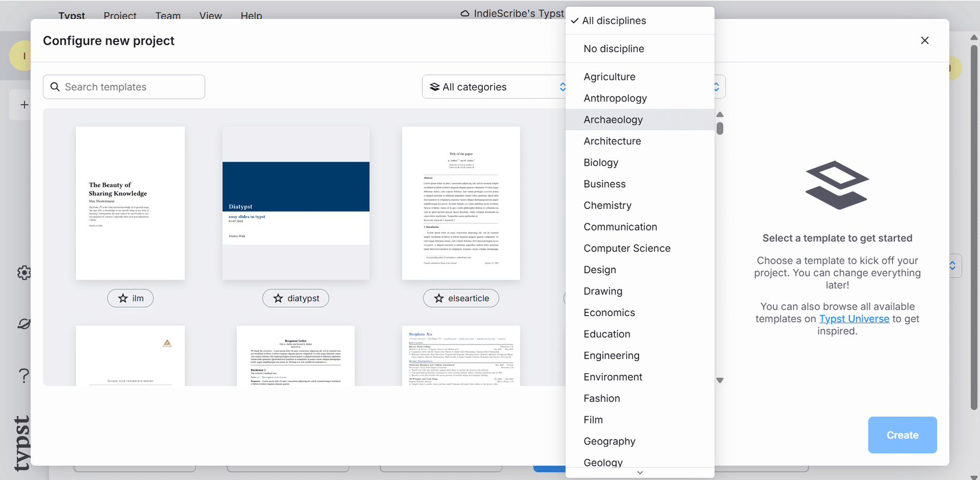The image size is (980, 480).
Task: Select Communication discipline
Action: (640, 226)
